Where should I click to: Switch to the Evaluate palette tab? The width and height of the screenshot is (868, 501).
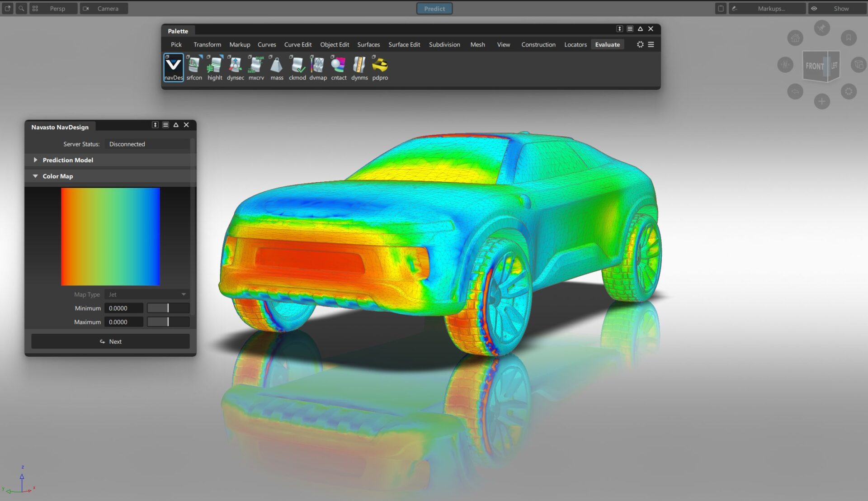(x=607, y=44)
